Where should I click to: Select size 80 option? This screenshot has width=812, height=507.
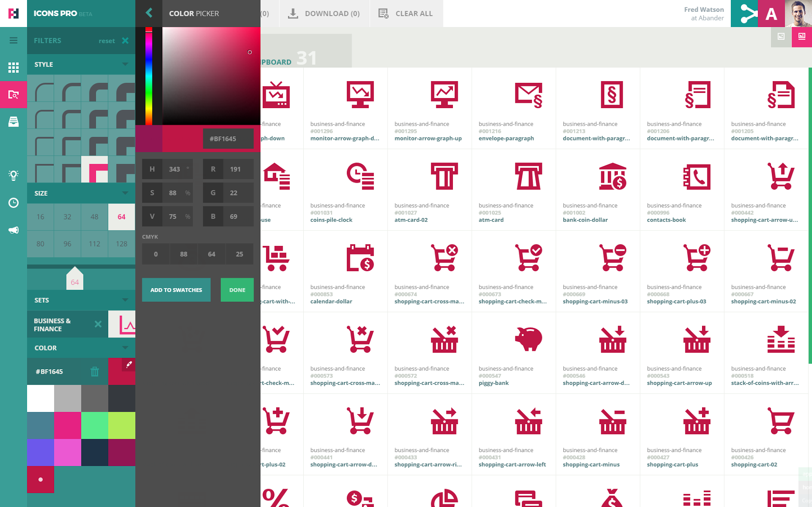tap(41, 244)
